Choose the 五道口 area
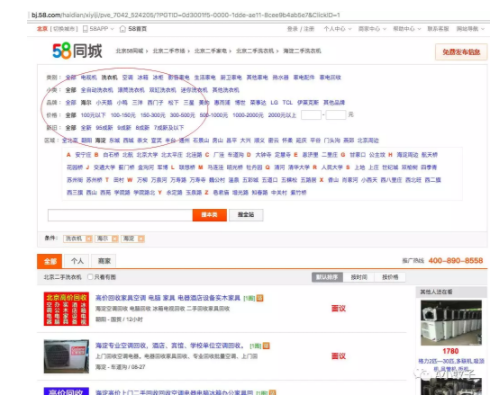 pos(270,180)
